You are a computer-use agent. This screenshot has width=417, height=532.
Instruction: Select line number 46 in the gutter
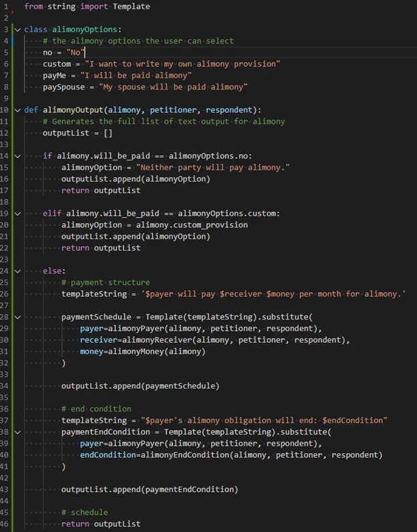[5, 523]
